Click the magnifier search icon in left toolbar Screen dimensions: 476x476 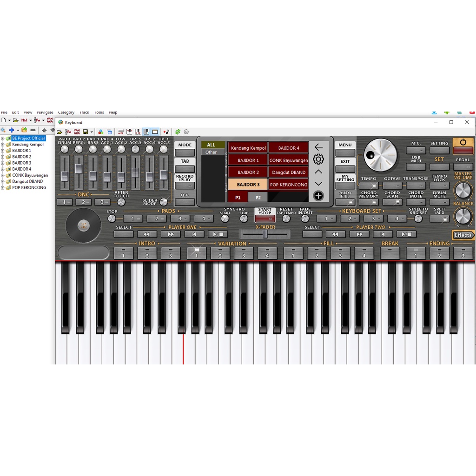pyautogui.click(x=3, y=130)
